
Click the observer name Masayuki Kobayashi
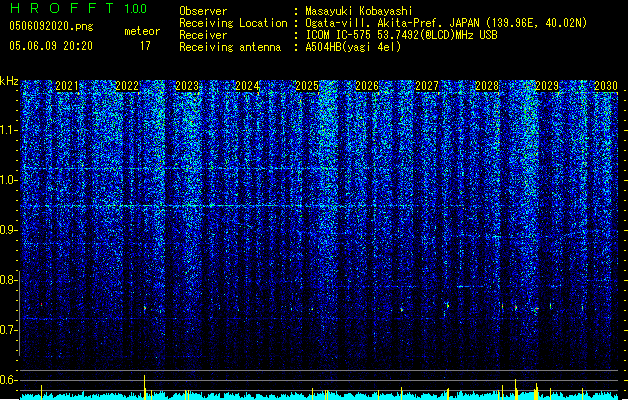click(359, 11)
